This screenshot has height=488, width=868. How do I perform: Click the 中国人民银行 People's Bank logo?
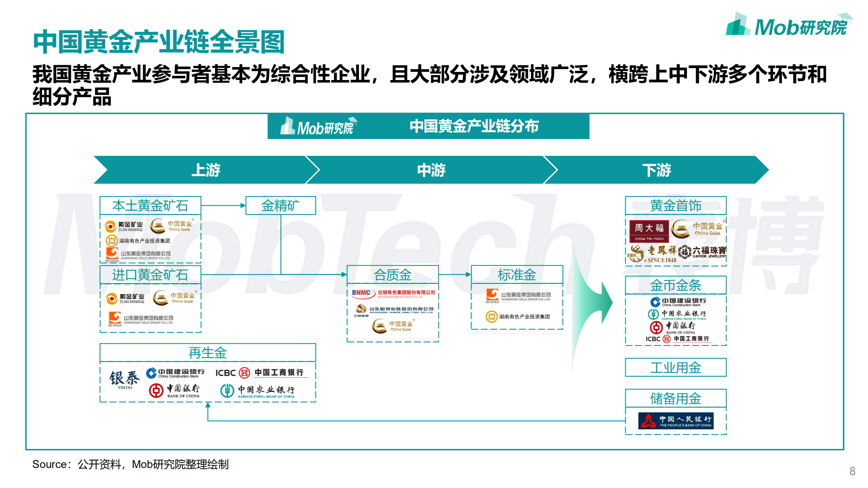click(x=676, y=421)
